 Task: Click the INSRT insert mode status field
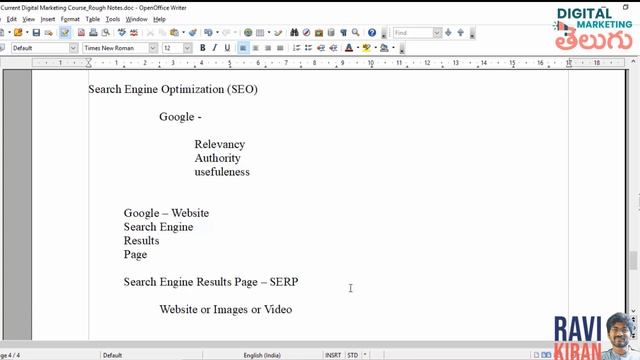pos(333,355)
